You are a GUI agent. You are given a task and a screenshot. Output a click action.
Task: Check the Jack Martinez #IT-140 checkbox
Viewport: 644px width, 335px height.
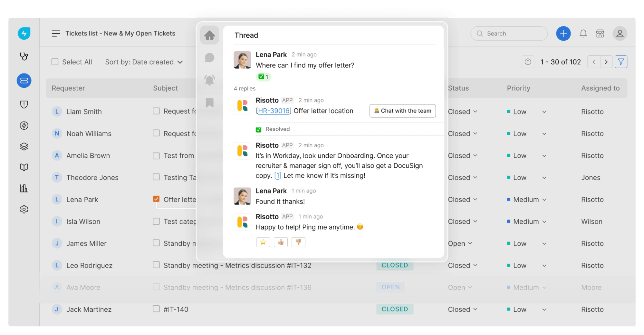(156, 309)
